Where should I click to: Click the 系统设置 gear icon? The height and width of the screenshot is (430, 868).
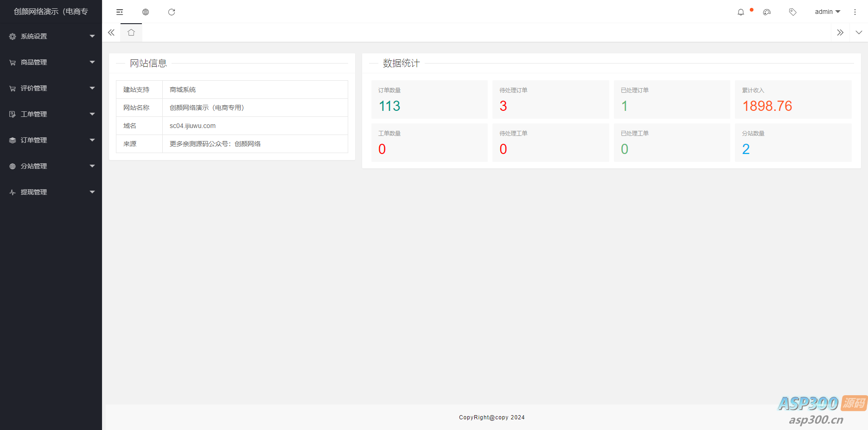13,36
